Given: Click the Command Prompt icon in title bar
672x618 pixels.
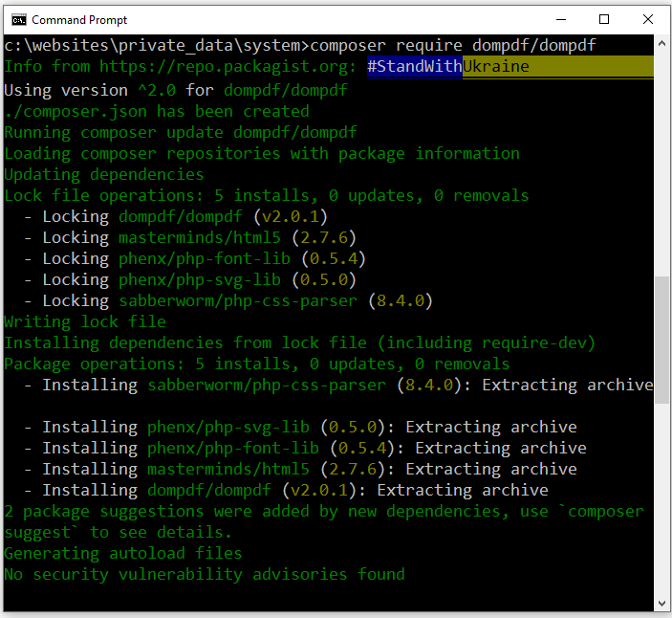Looking at the screenshot, I should [18, 19].
